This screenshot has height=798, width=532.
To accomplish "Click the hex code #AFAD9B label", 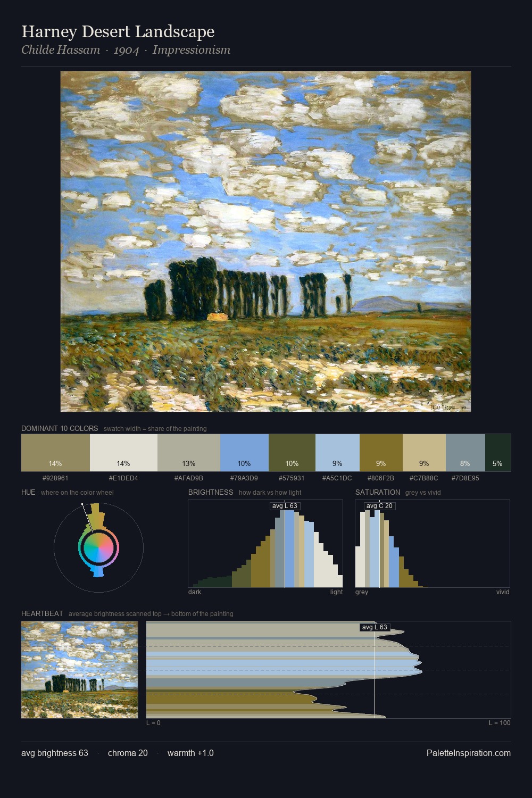I will tap(189, 478).
